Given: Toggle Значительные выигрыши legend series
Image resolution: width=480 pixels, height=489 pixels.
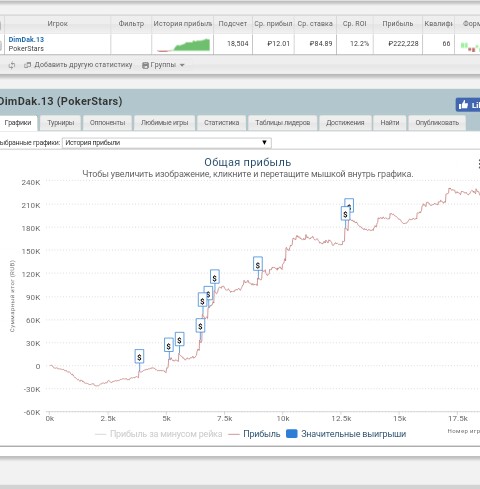Looking at the screenshot, I should point(346,434).
